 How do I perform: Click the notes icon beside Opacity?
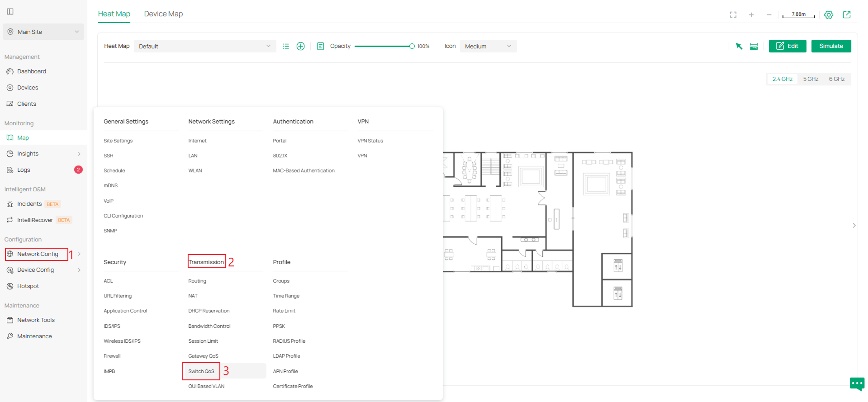321,46
